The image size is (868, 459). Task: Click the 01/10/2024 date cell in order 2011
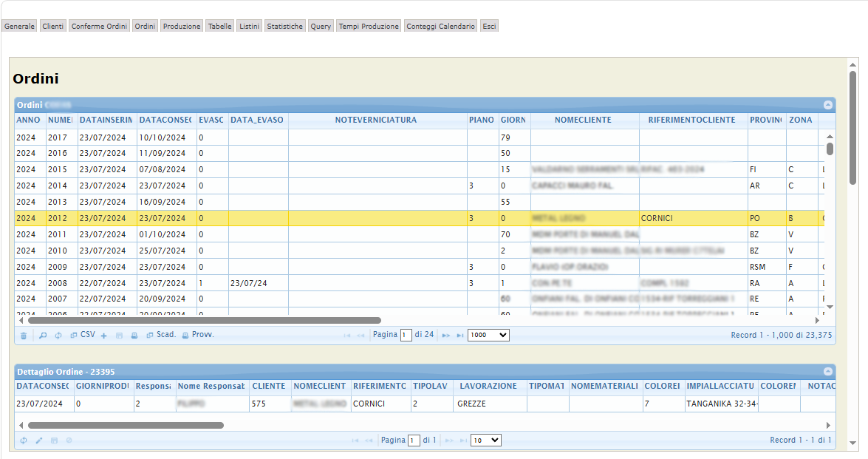pos(167,234)
